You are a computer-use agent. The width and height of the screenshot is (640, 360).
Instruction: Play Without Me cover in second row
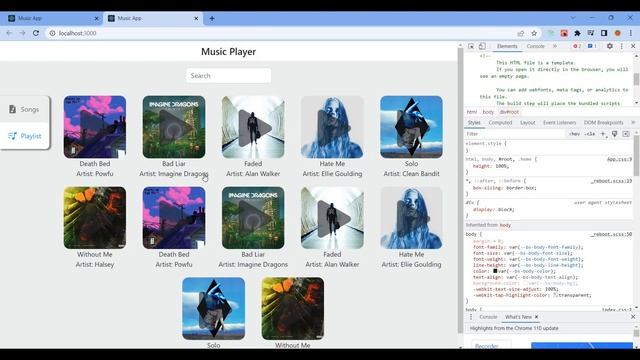point(95,218)
